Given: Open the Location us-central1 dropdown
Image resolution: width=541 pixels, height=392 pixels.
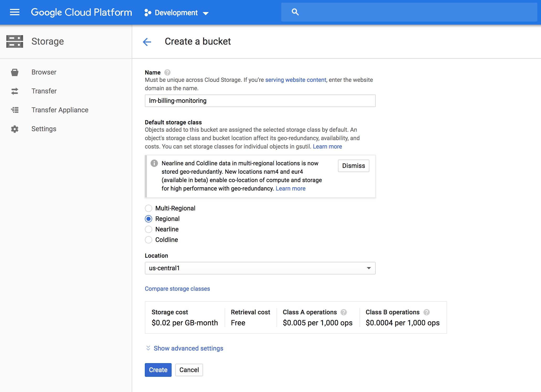Looking at the screenshot, I should point(260,268).
